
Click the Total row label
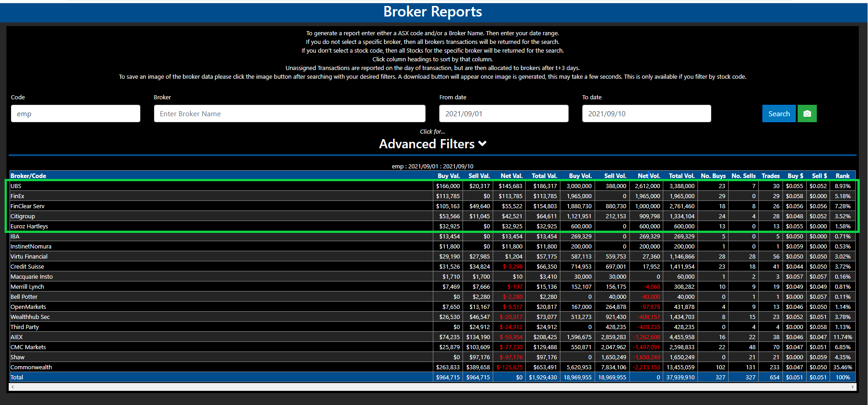[x=17, y=377]
